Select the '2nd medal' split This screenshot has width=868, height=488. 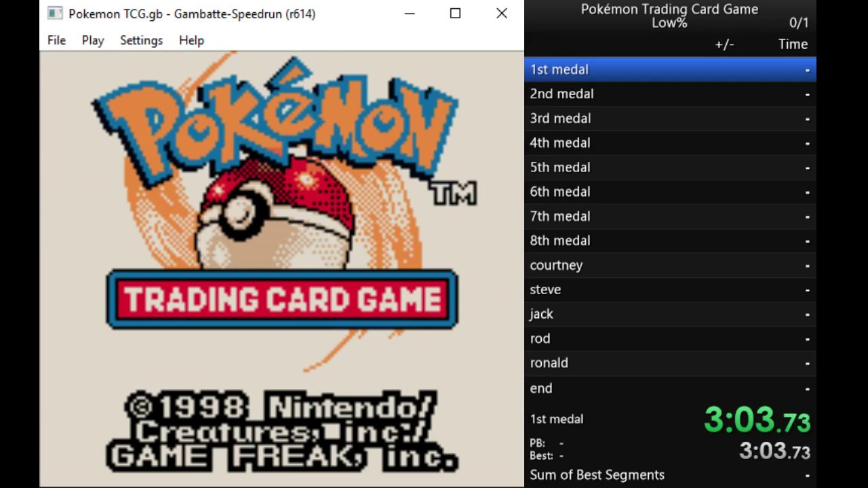(670, 94)
